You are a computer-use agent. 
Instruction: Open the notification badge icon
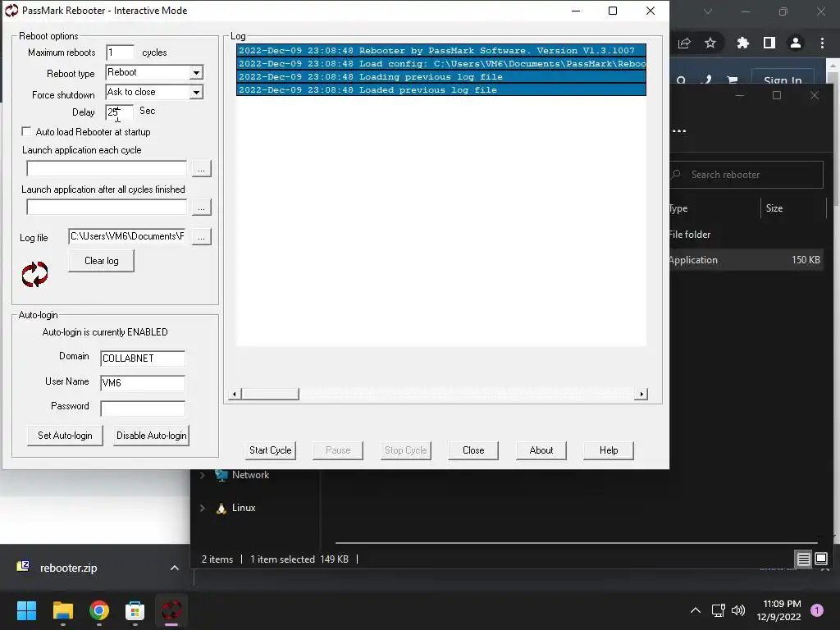click(817, 610)
